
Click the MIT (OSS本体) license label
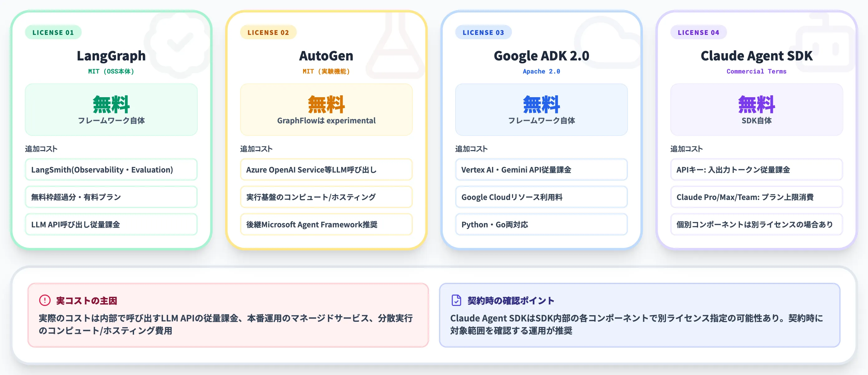111,71
